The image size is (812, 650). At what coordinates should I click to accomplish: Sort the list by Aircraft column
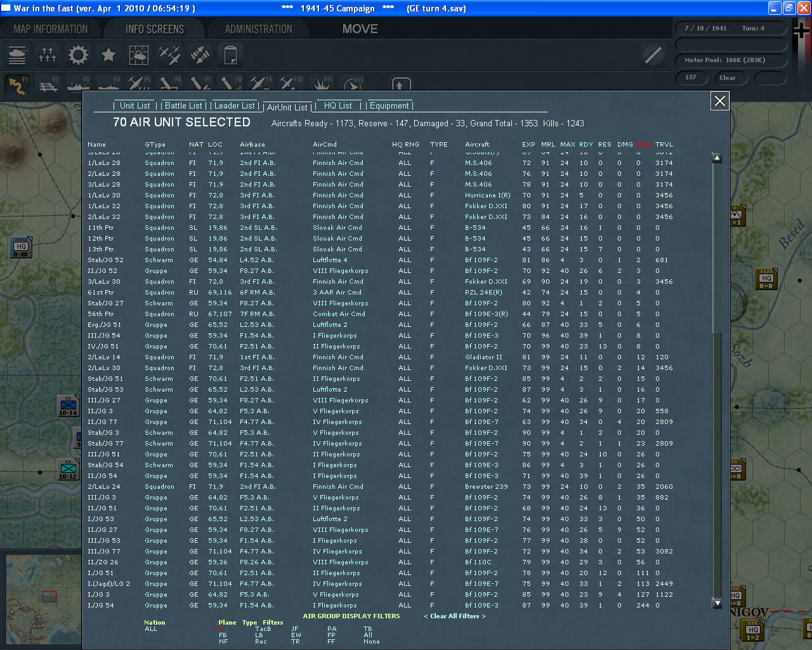click(477, 145)
